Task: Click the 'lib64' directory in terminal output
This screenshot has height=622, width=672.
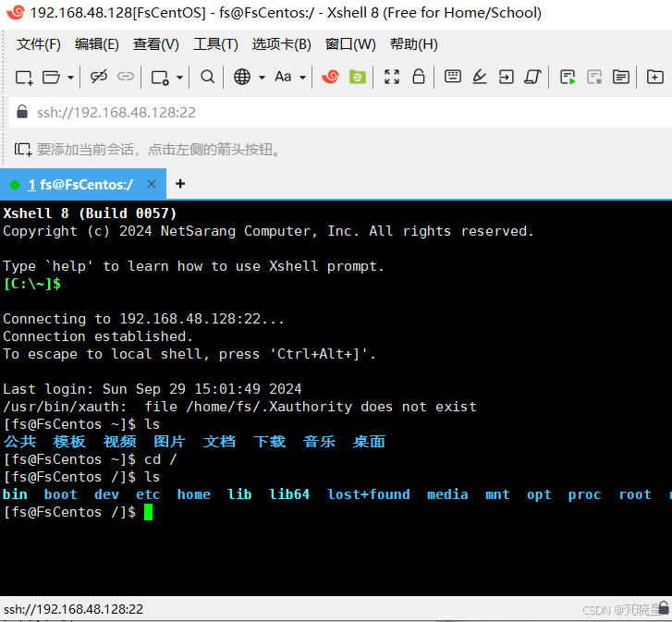Action: tap(289, 494)
